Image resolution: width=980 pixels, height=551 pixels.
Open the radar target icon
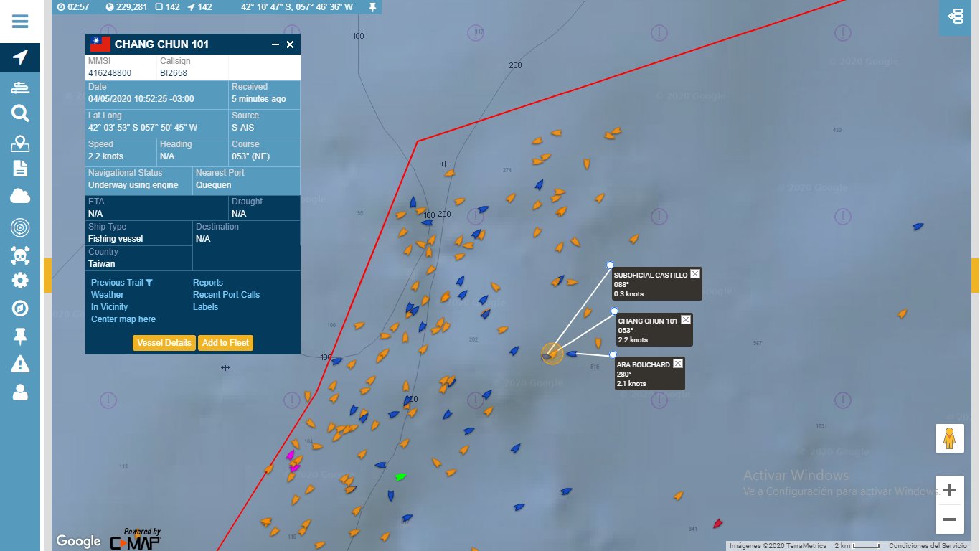coord(20,227)
